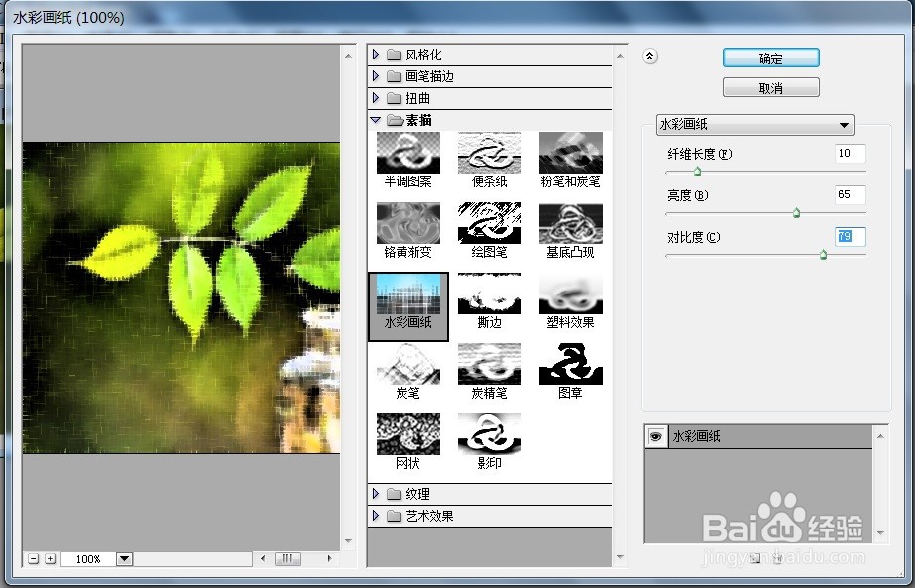The image size is (915, 588).
Task: Select the 影印 (Photocopy) filter
Action: pos(489,436)
